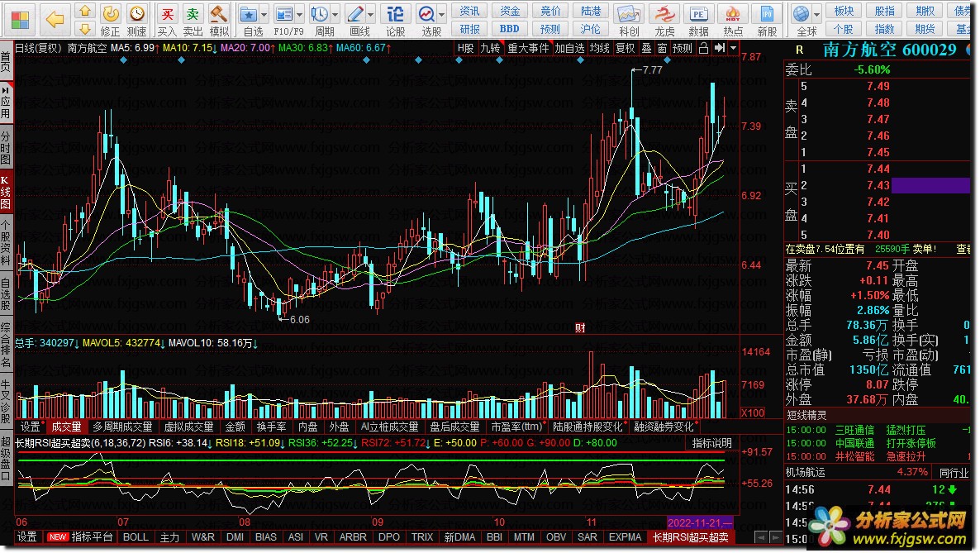Open the volume panel 设置 menu
Viewport: 980px width, 553px height.
(x=30, y=427)
